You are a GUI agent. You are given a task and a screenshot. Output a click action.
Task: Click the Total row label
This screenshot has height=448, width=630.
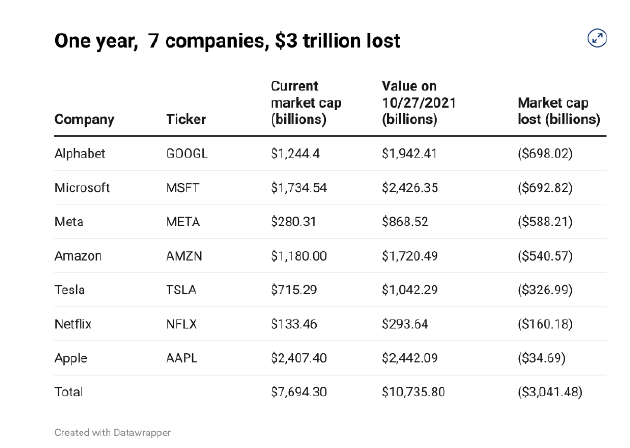tap(69, 392)
